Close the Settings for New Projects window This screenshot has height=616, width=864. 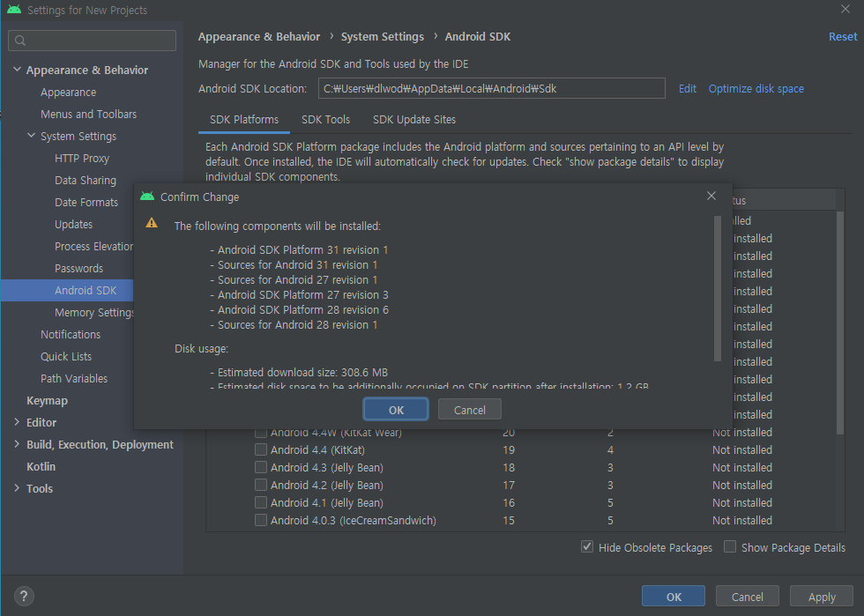pos(845,9)
